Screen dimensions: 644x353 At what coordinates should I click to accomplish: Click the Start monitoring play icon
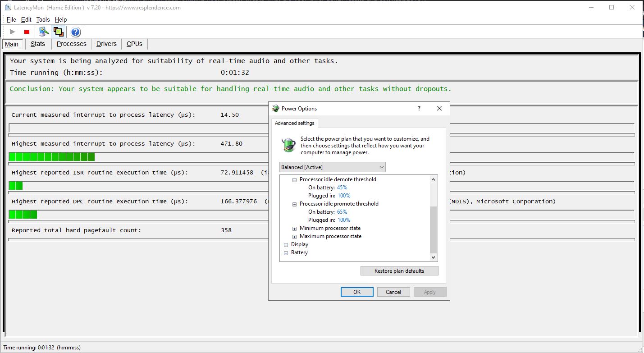tap(13, 32)
